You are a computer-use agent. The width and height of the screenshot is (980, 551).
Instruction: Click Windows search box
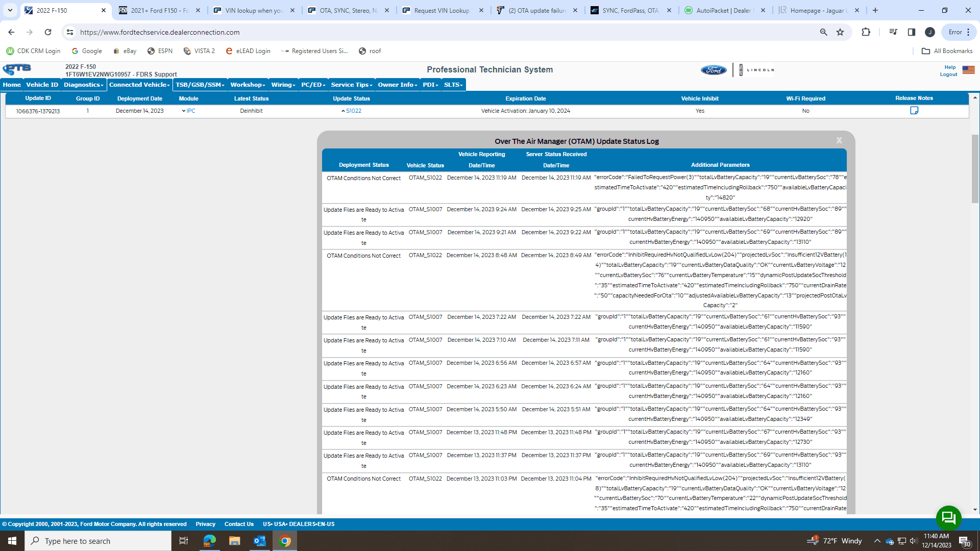point(98,541)
